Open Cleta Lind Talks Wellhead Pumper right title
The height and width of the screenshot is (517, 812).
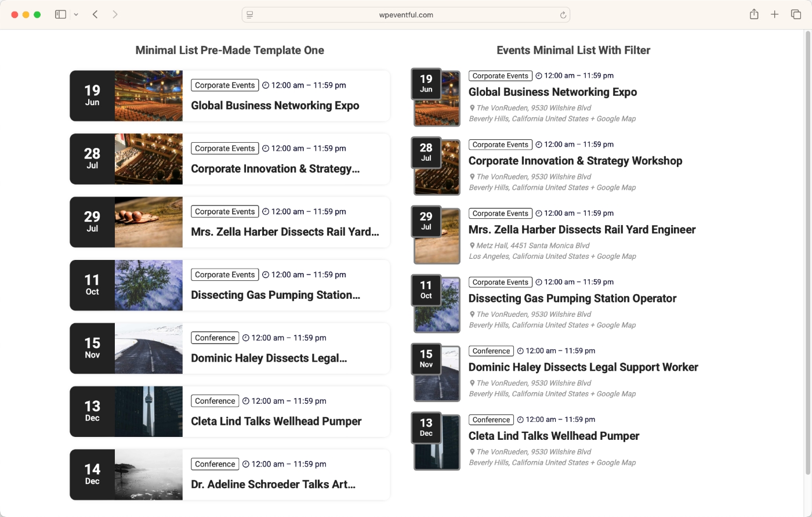(554, 436)
